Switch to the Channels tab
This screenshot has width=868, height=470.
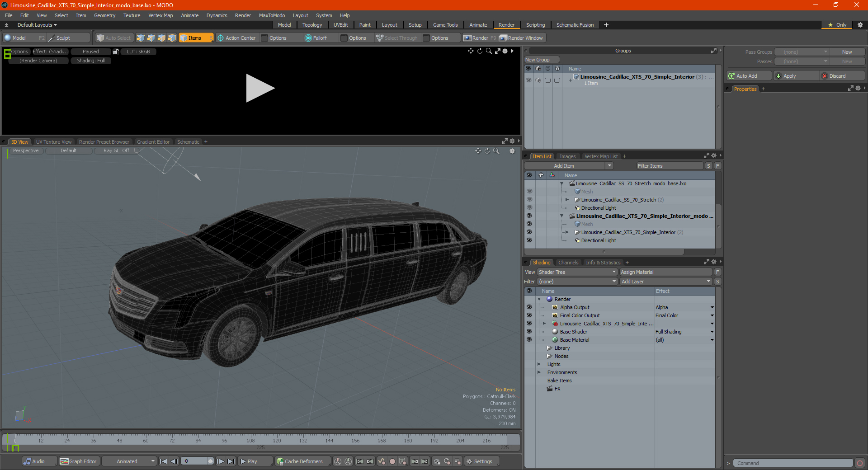568,263
